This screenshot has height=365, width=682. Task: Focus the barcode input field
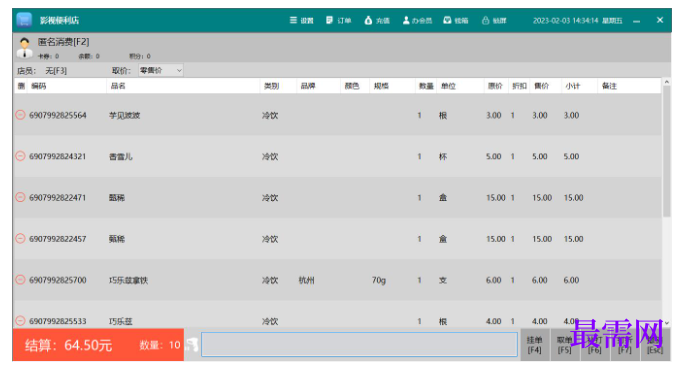359,345
